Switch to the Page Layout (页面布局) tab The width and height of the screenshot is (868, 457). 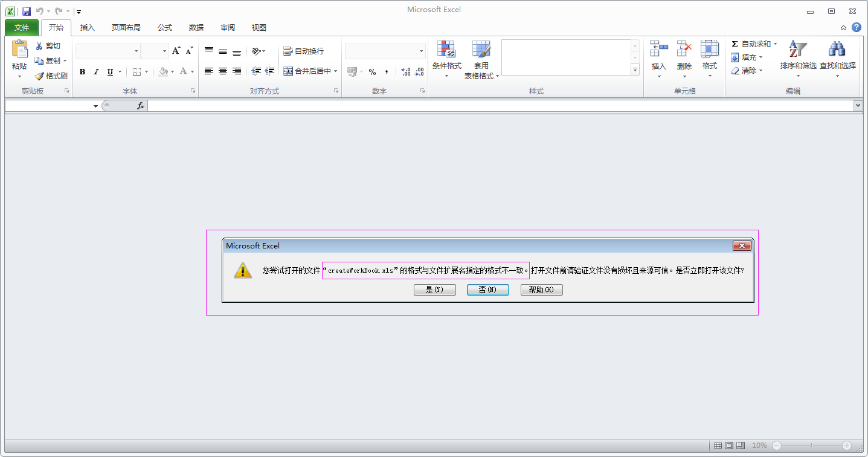tap(126, 28)
